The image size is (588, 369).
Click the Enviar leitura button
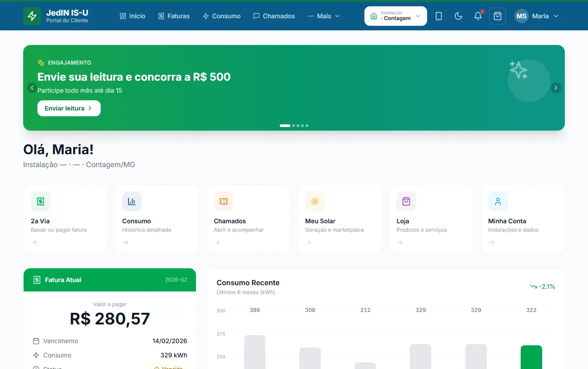coord(69,108)
